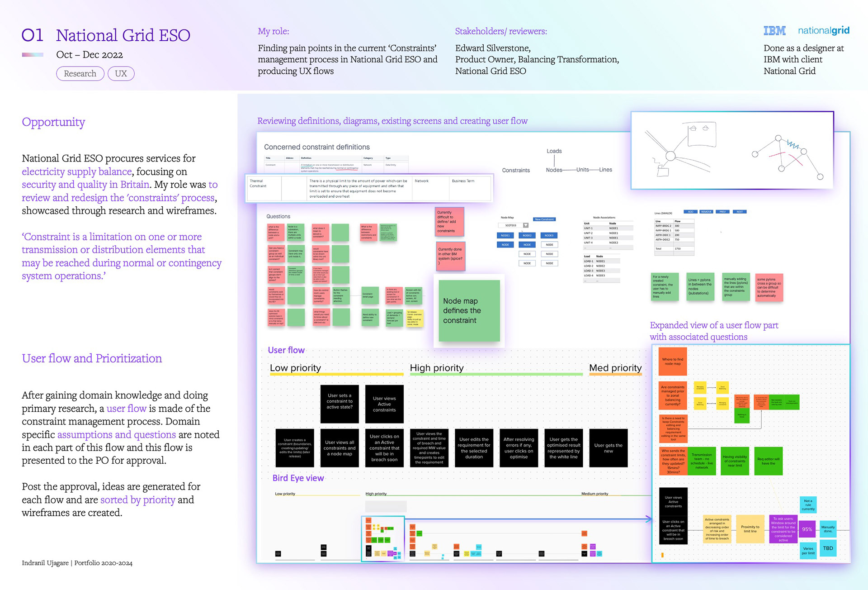Click the 'High priority' heading in User flow

click(x=437, y=368)
